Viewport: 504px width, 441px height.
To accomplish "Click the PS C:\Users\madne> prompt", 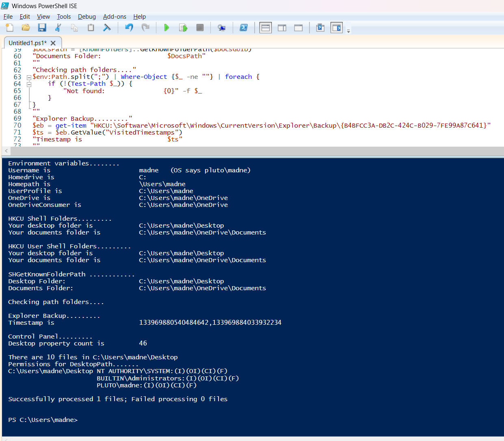I will tap(43, 420).
